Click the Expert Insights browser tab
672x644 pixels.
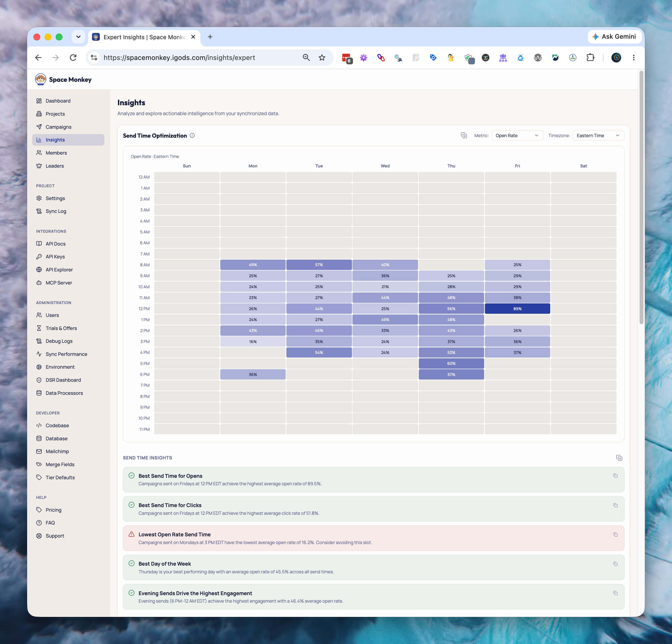[144, 37]
